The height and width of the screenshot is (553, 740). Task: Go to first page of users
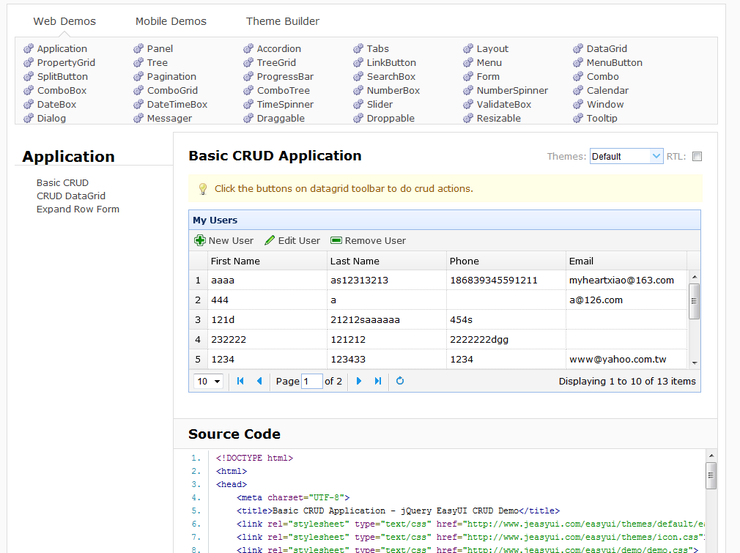pos(240,381)
